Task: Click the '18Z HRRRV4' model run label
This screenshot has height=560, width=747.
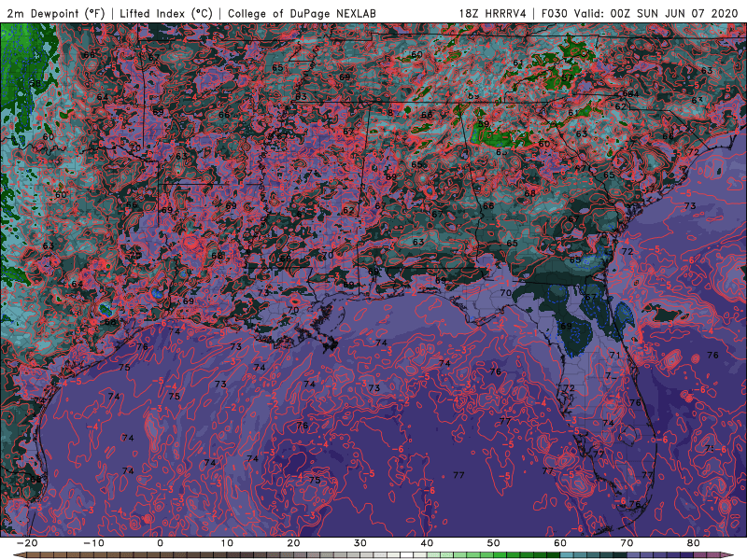Action: coord(493,13)
